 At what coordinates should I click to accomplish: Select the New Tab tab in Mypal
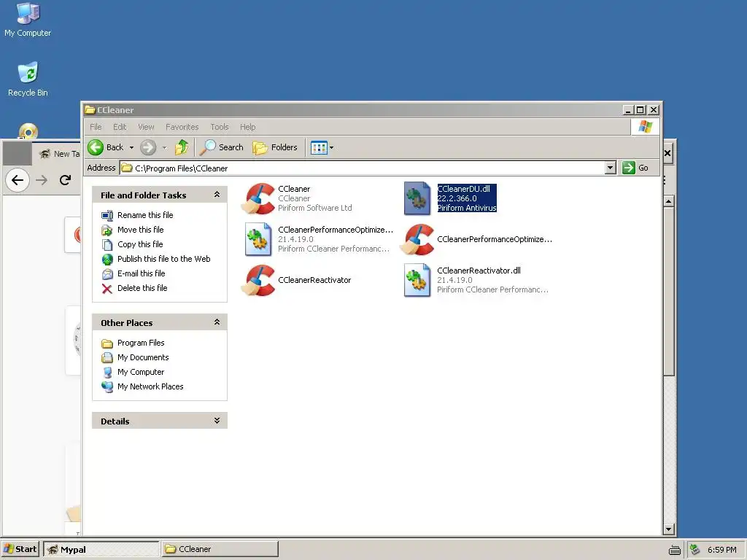60,154
